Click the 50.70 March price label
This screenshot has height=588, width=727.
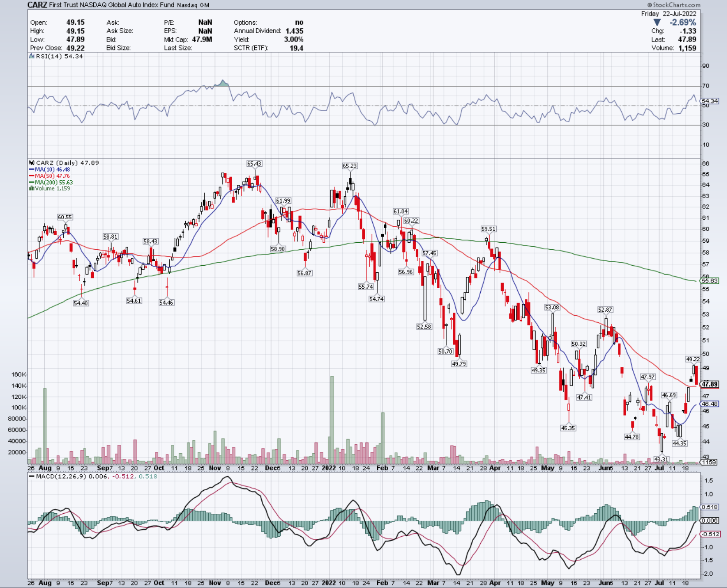coord(445,351)
